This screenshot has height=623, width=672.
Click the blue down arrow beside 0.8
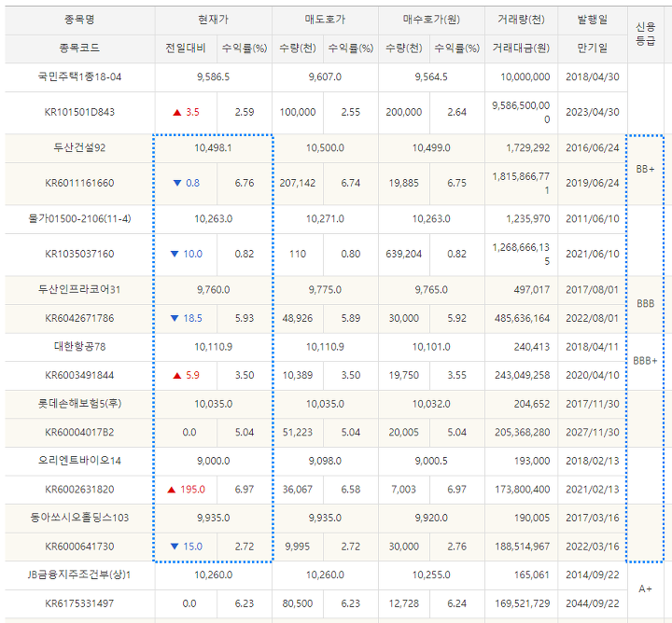pyautogui.click(x=177, y=183)
